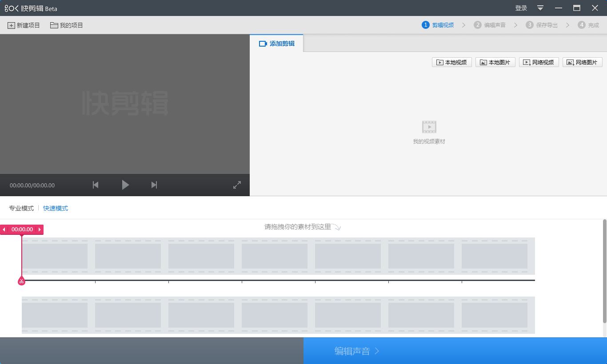607x364 pixels.
Task: Click the 我的视频素材 library icon
Action: tap(428, 126)
